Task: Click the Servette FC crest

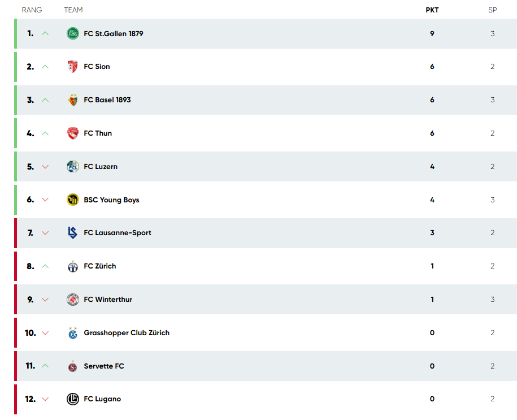Action: pos(72,366)
